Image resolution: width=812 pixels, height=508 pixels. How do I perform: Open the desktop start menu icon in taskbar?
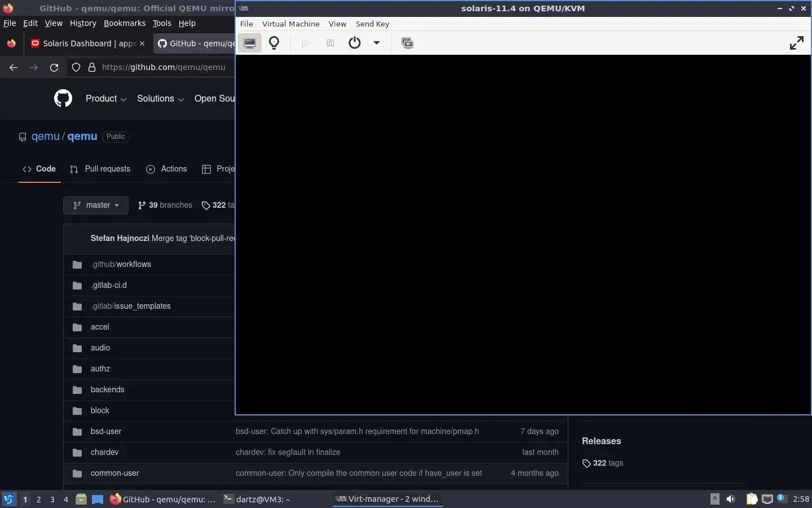tap(9, 499)
